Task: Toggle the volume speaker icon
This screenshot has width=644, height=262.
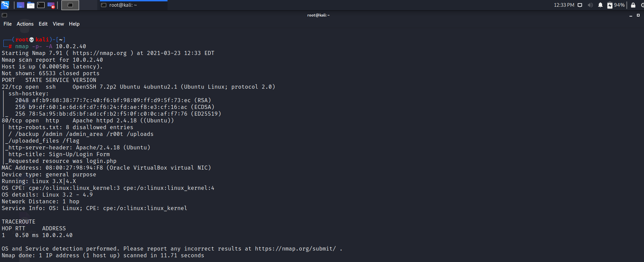Action: click(x=590, y=5)
